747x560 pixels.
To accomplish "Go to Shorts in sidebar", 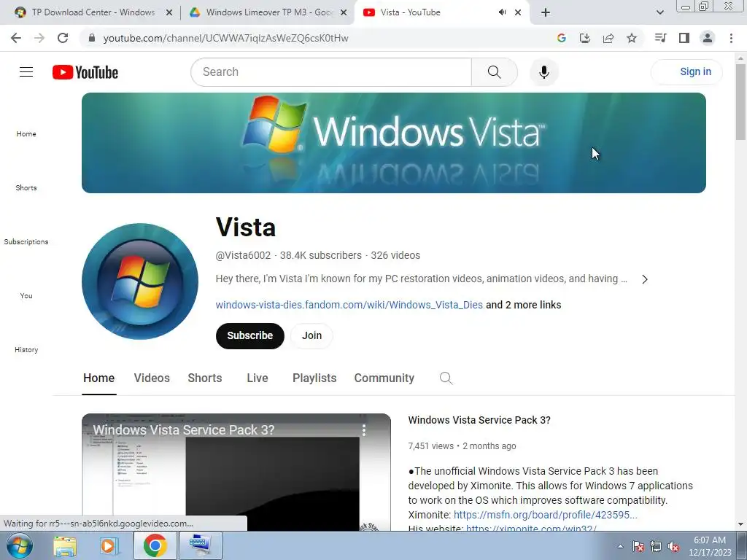I will (26, 187).
